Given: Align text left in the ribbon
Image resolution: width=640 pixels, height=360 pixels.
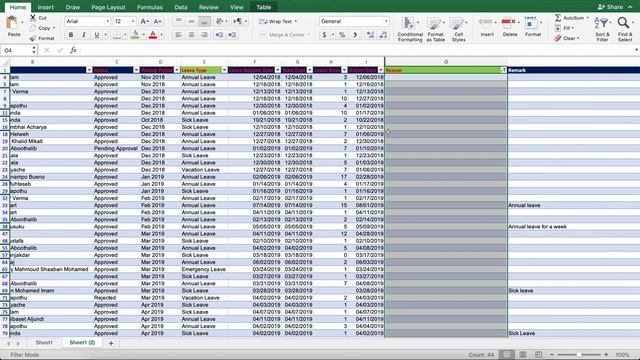Looking at the screenshot, I should pos(178,35).
